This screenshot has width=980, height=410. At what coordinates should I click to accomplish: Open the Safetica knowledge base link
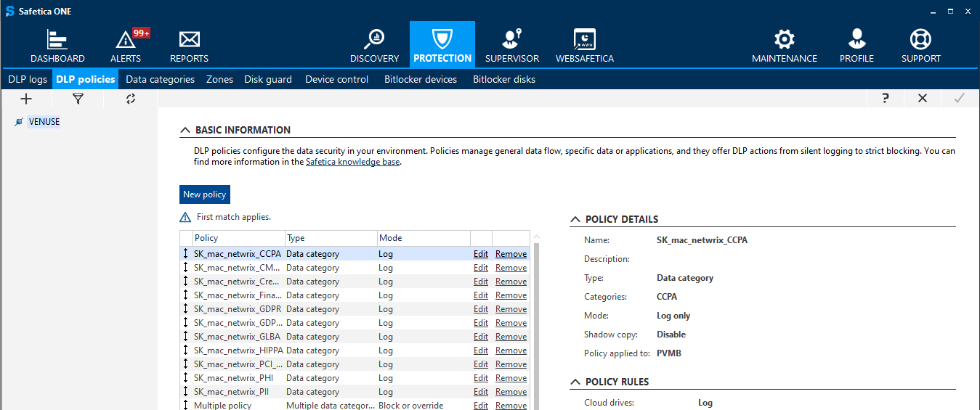coord(352,163)
